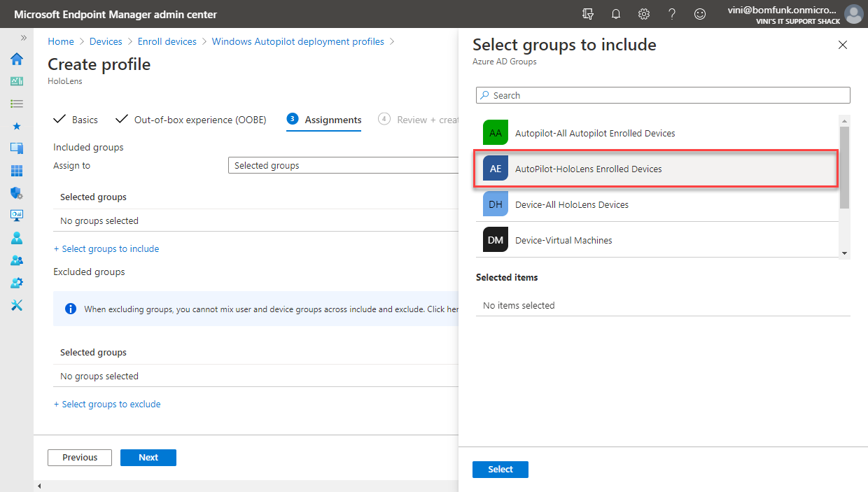Click the 'Selected items' heading

[x=507, y=277]
